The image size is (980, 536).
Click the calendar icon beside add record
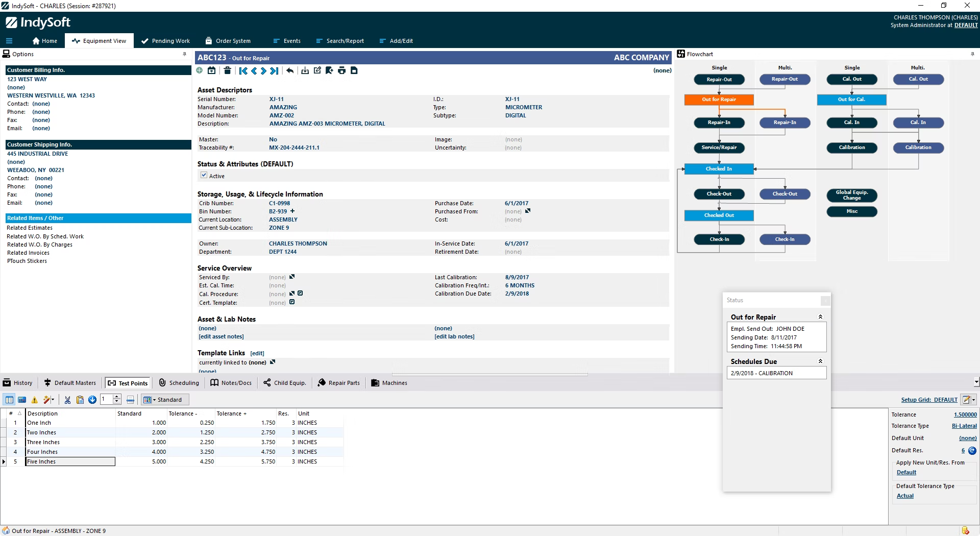[212, 71]
